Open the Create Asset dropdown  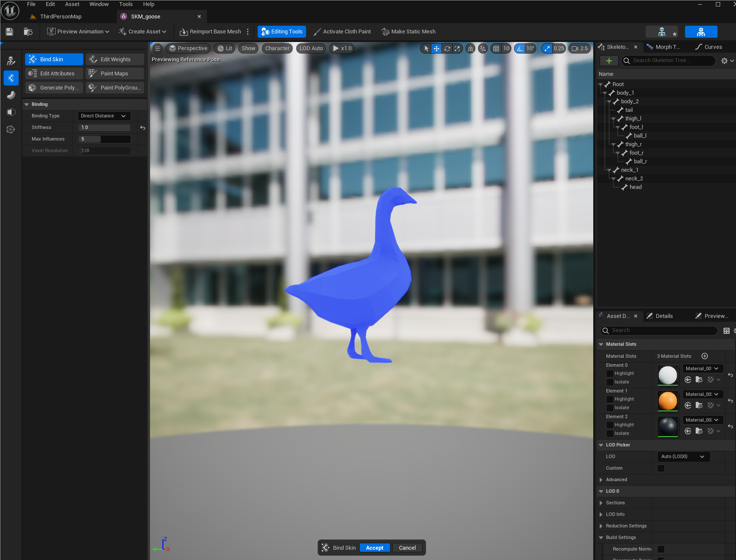142,32
